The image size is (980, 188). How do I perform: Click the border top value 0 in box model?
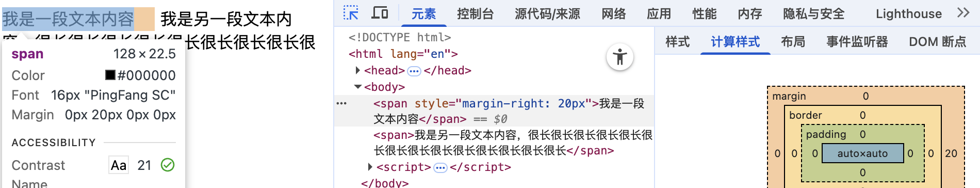862,115
